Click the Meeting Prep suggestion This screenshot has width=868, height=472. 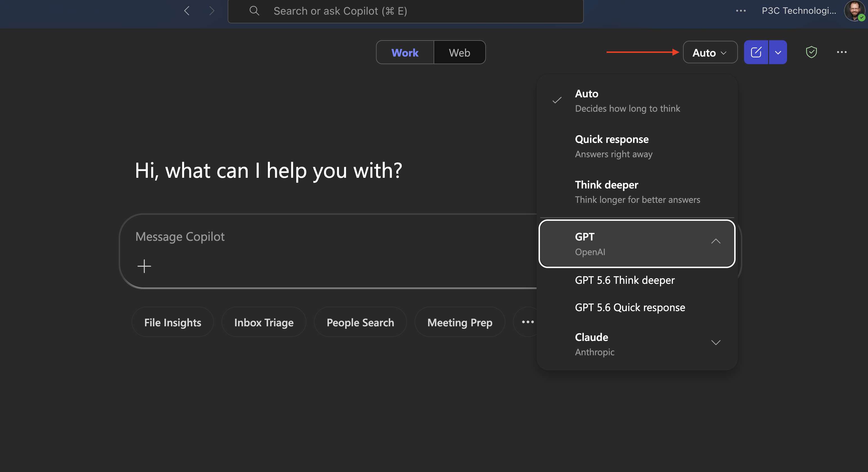(x=460, y=322)
